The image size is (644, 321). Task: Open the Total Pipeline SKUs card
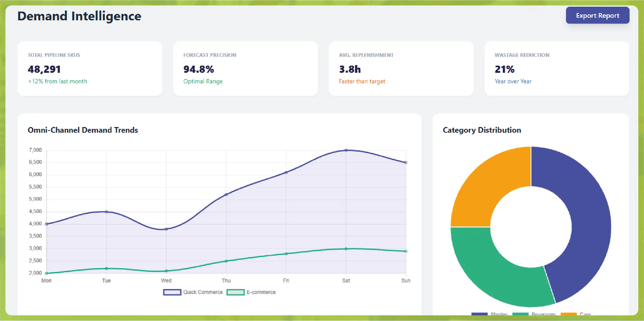tap(90, 68)
